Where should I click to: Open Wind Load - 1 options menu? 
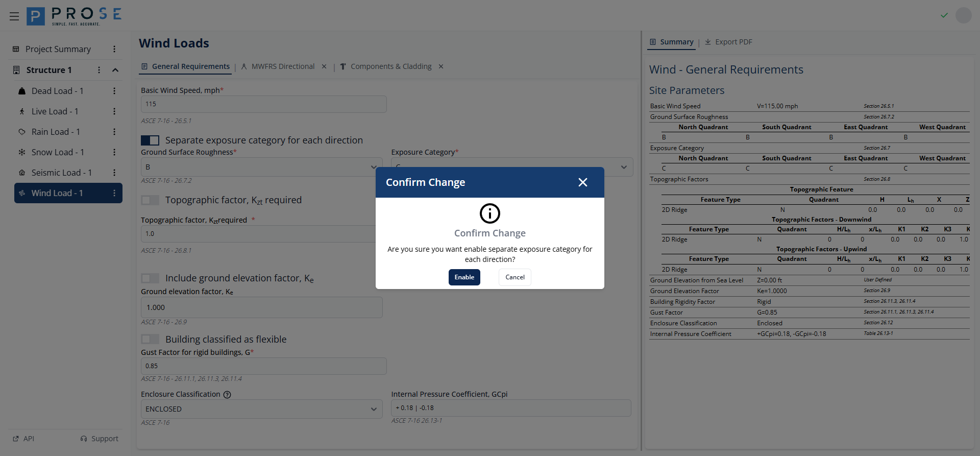pyautogui.click(x=114, y=193)
